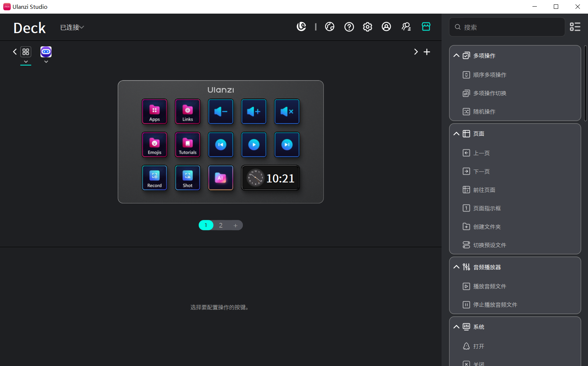The image size is (588, 366).
Task: Click the Ulanzi logo icon in header
Action: coord(301,26)
